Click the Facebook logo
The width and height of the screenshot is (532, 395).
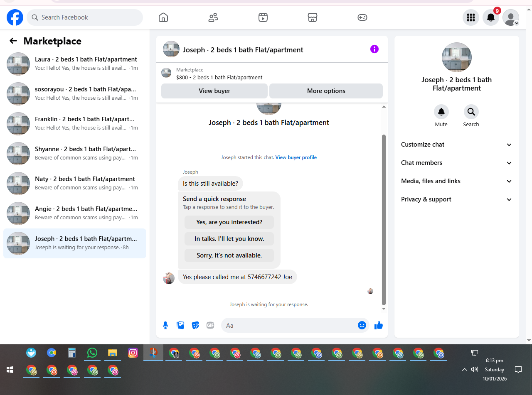[x=15, y=17]
